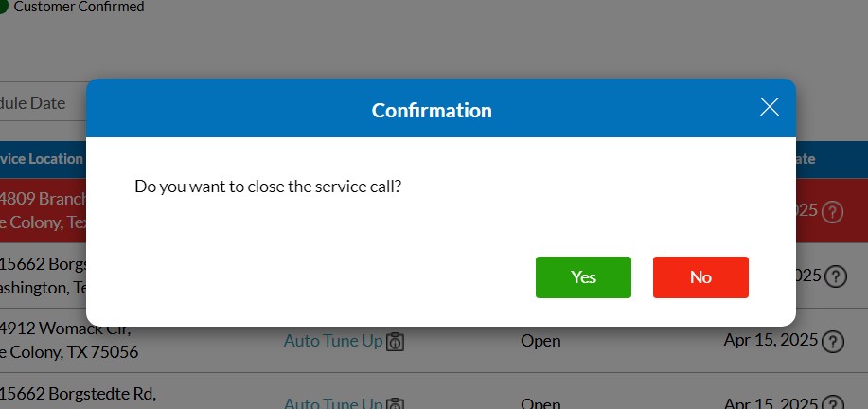Click help icon in the 15662 Borgs row
Image resolution: width=868 pixels, height=409 pixels.
(x=835, y=276)
